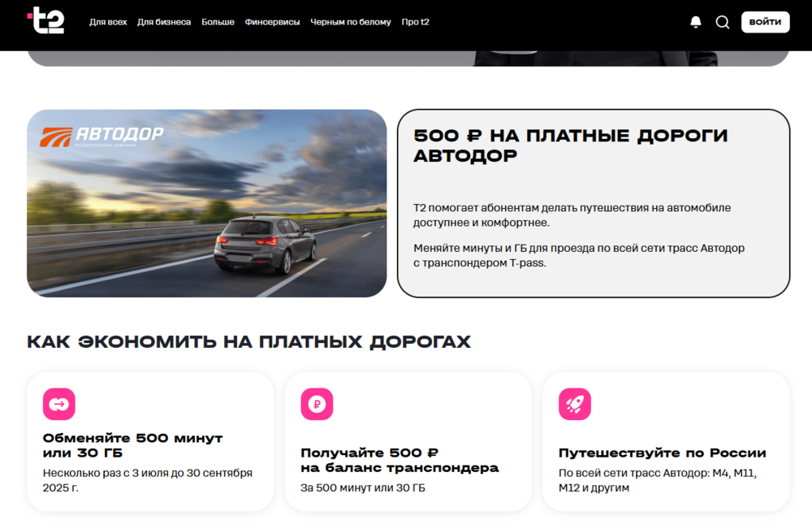Open the Больше menu
This screenshot has width=812, height=529.
218,22
